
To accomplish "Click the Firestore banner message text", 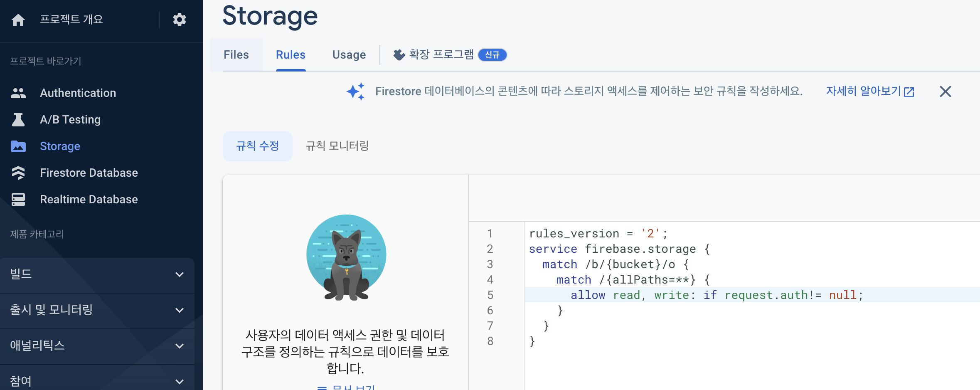I will pyautogui.click(x=589, y=91).
